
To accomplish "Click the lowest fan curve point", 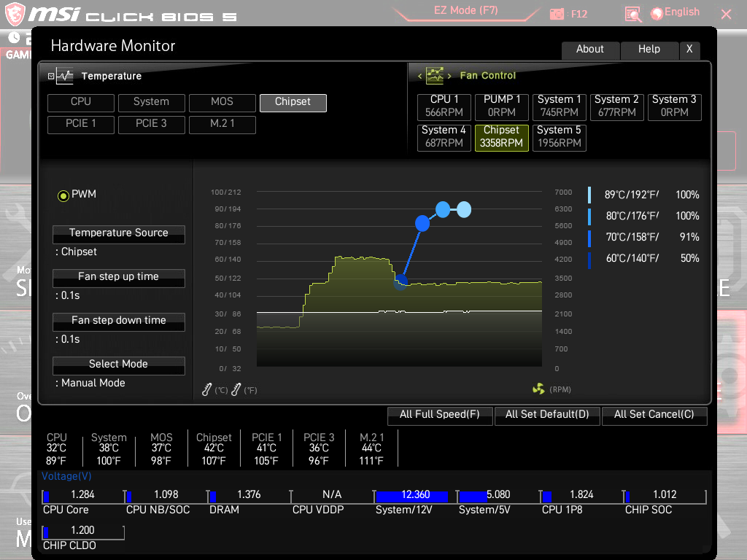I will coord(401,281).
